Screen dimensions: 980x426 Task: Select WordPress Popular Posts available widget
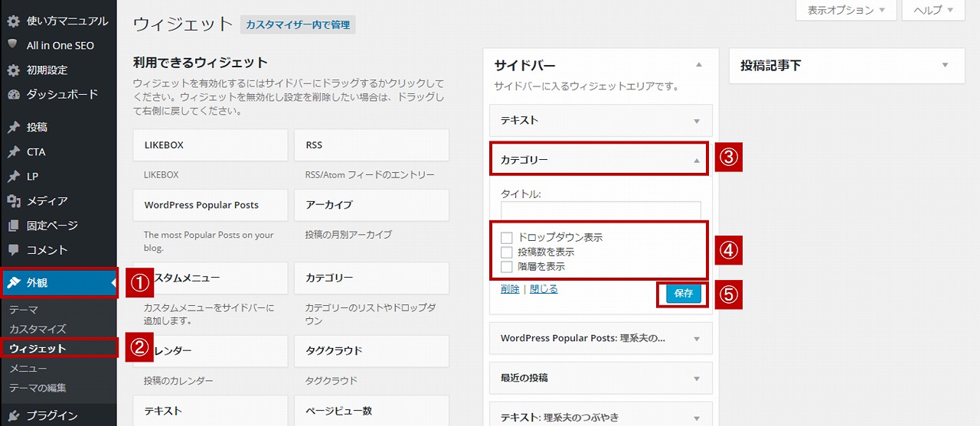point(210,205)
